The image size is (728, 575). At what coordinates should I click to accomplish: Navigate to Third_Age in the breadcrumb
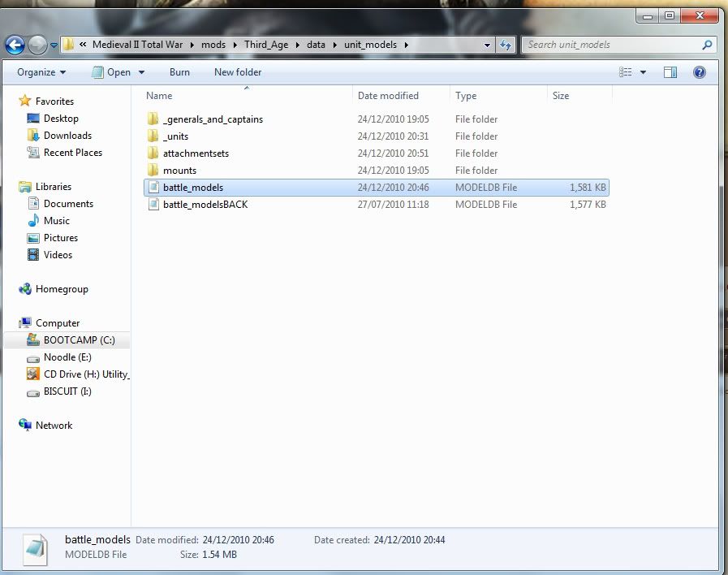[x=266, y=45]
